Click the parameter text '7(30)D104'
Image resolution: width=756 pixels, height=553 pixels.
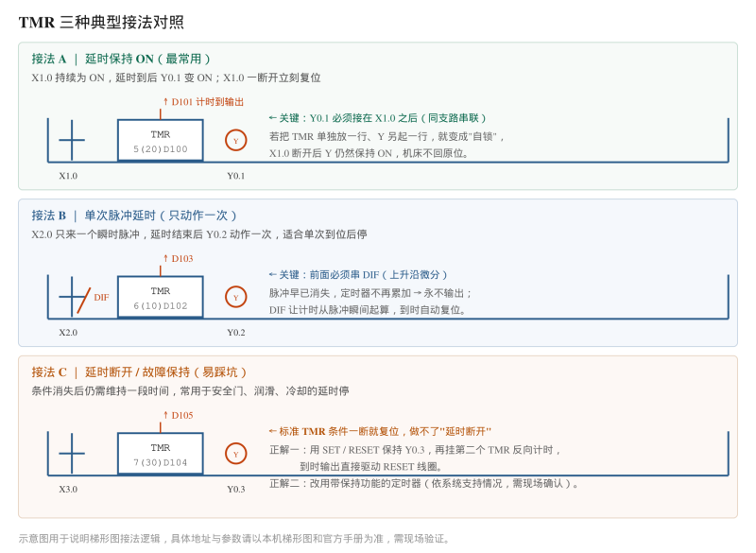pyautogui.click(x=161, y=463)
